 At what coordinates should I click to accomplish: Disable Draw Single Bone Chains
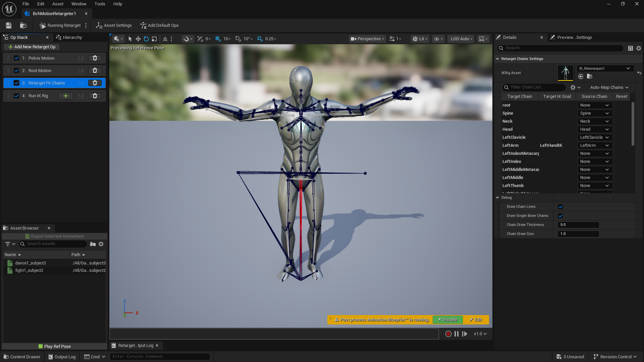click(x=560, y=216)
